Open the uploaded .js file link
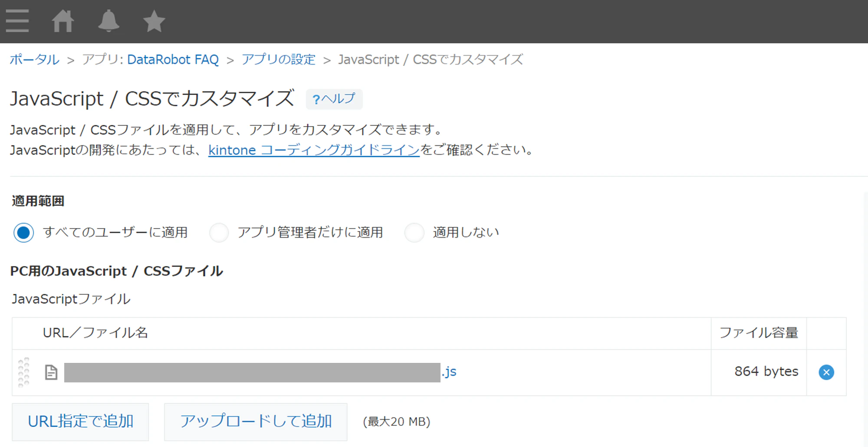Screen dimensions: 868x447 [x=260, y=372]
